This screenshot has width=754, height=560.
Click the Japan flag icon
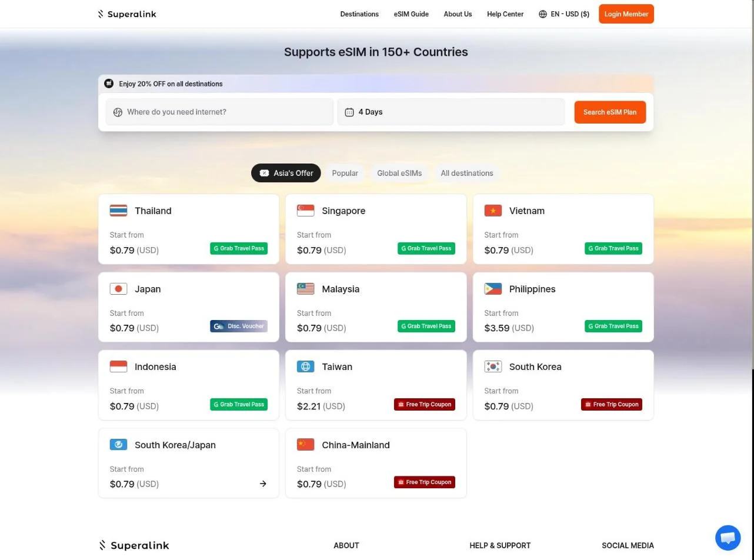pos(118,289)
